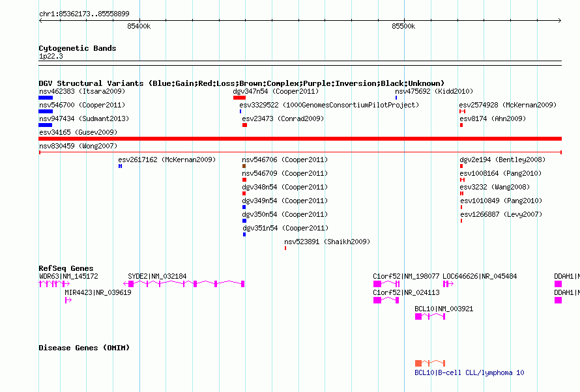This screenshot has width=580, height=392.
Task: Select the blue bar below nsv947434
Action: [x=45, y=125]
